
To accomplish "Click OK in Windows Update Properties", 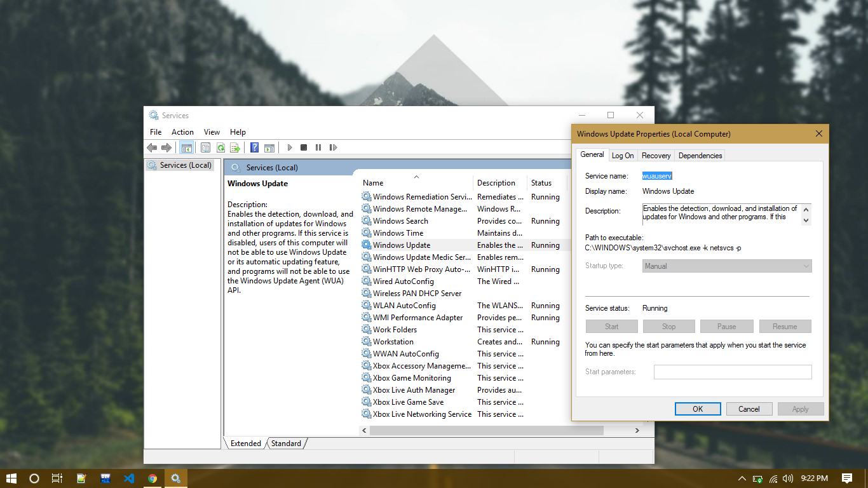I will tap(698, 409).
